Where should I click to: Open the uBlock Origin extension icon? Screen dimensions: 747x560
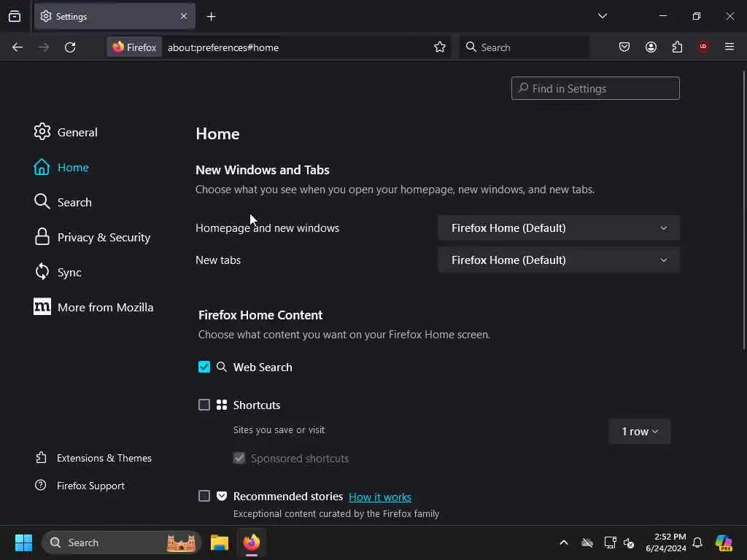pos(703,47)
